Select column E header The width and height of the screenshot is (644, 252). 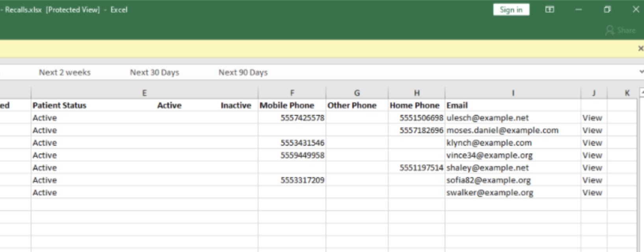(144, 93)
